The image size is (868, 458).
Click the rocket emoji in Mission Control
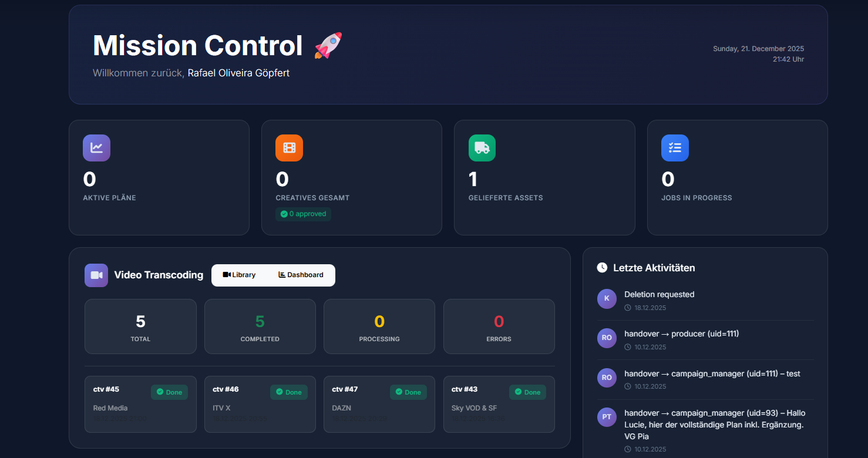327,45
